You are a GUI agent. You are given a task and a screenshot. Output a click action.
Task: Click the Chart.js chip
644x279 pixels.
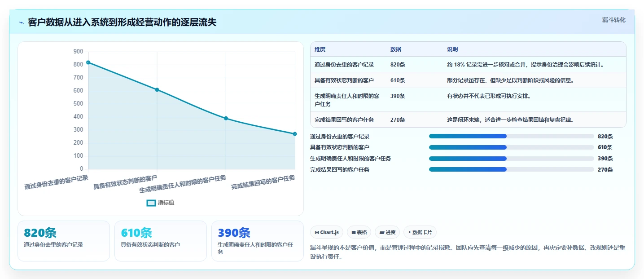coord(327,232)
